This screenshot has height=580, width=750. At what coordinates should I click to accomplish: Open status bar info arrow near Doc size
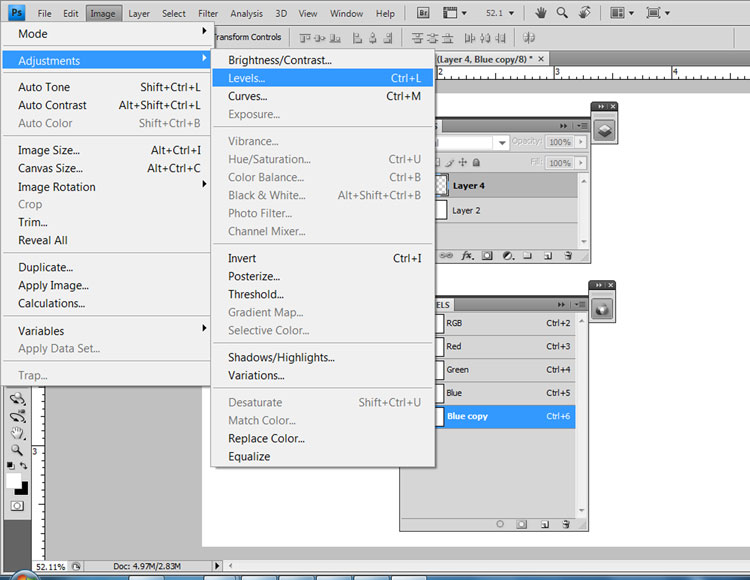tap(218, 566)
